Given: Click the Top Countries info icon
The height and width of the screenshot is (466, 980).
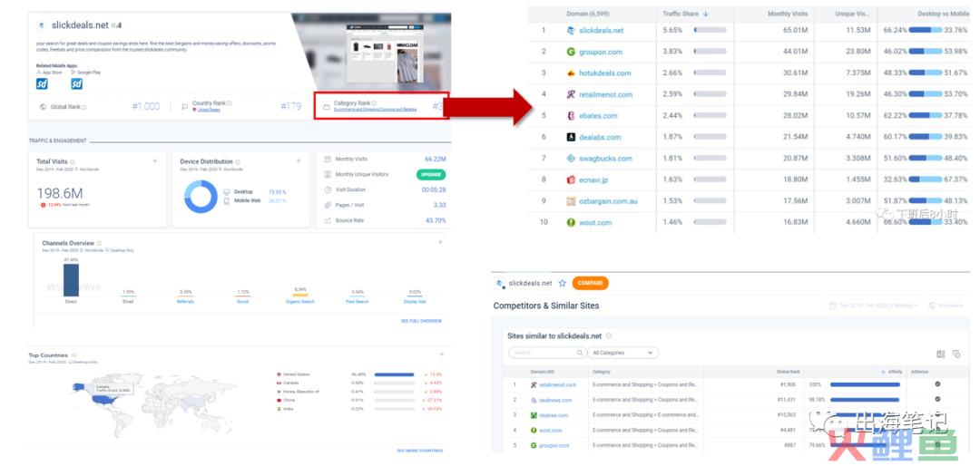Looking at the screenshot, I should tap(73, 355).
